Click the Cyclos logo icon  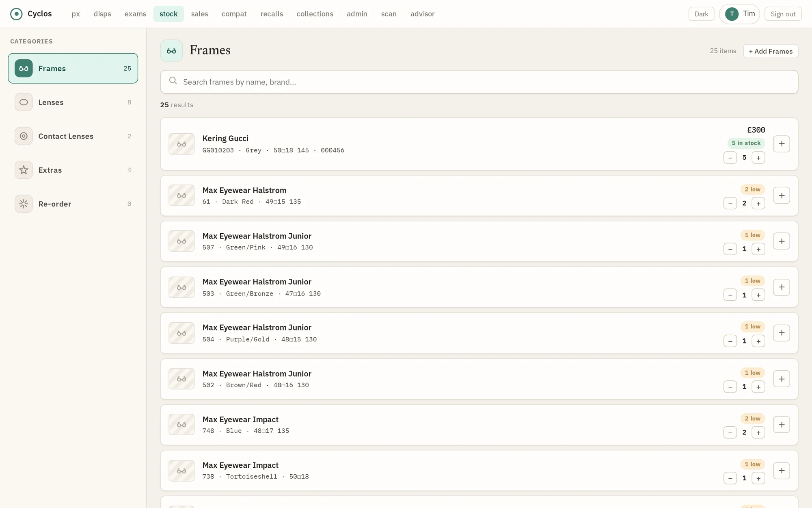[x=16, y=14]
